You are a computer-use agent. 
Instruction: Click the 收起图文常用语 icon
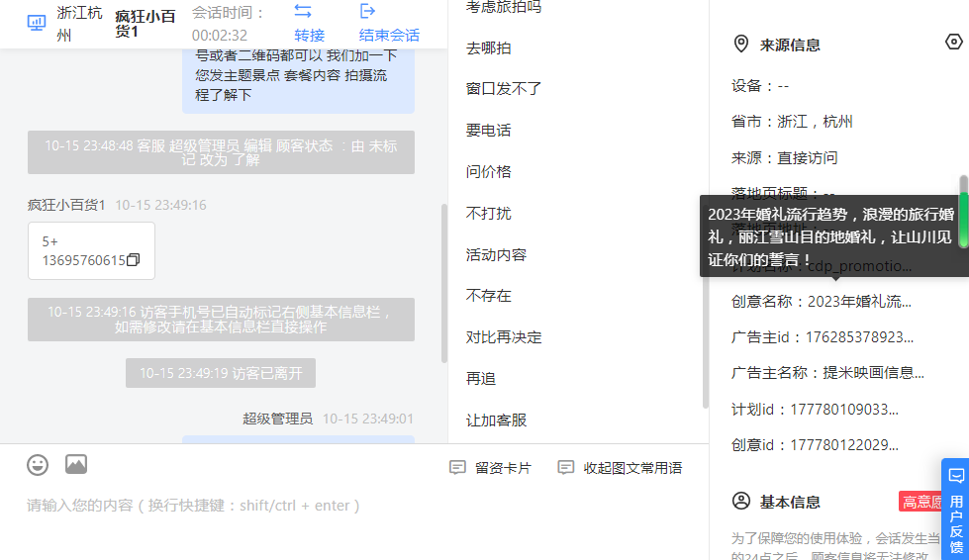coord(565,467)
